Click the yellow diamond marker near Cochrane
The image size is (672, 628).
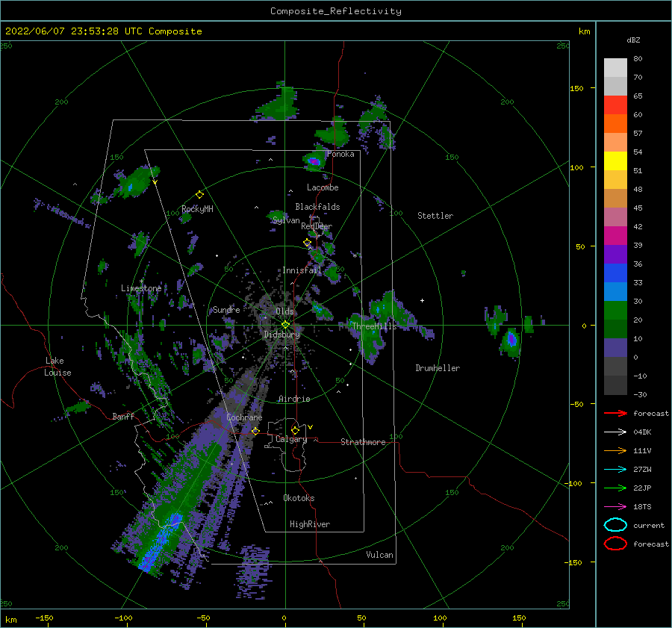coord(255,431)
